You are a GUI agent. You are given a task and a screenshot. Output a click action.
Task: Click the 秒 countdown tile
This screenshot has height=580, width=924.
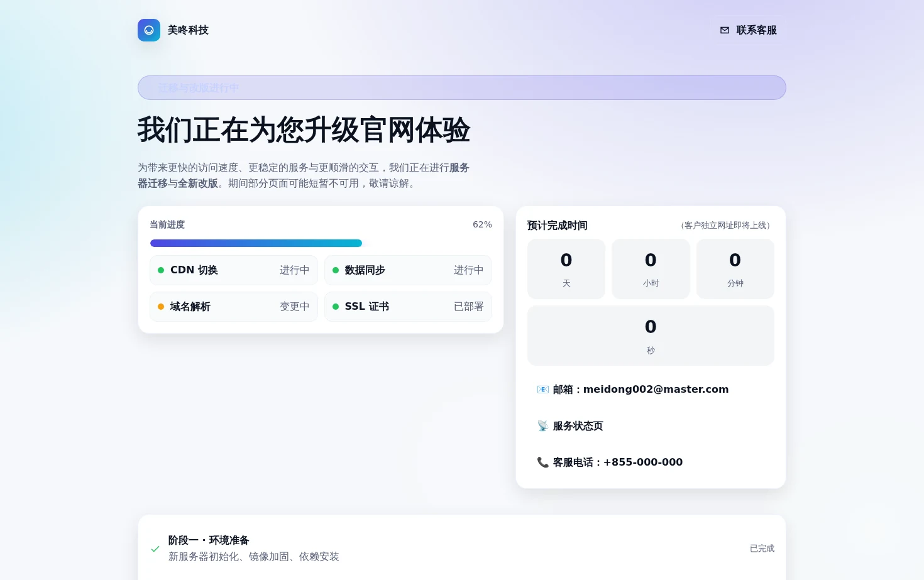coord(651,336)
